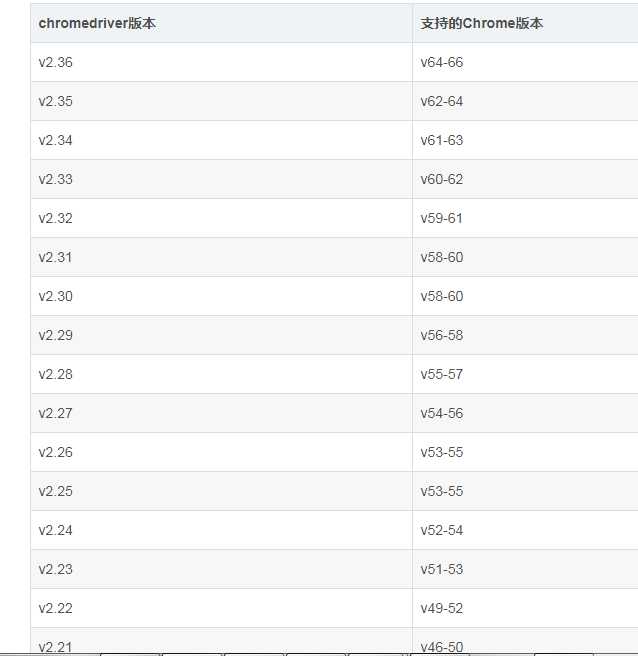
Task: Select the v2.34 table cell
Action: tap(222, 140)
